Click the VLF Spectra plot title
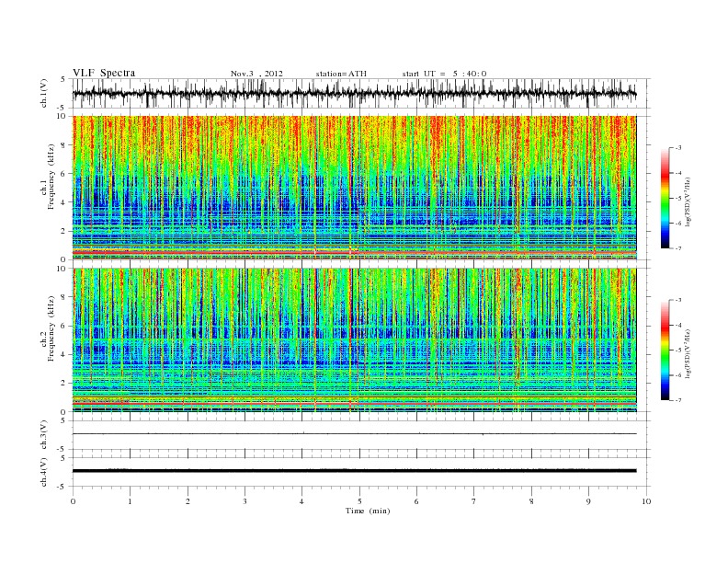Viewport: 728px width, 563px height. coord(104,73)
